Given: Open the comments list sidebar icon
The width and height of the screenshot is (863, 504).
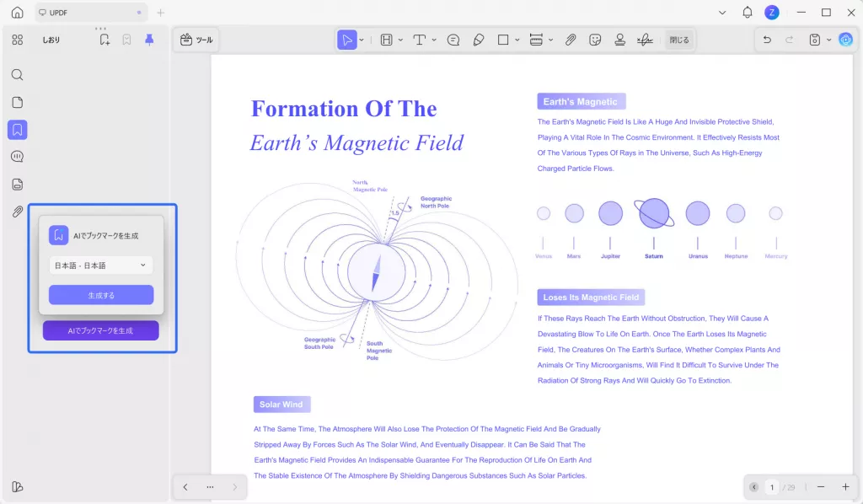Looking at the screenshot, I should 17,157.
